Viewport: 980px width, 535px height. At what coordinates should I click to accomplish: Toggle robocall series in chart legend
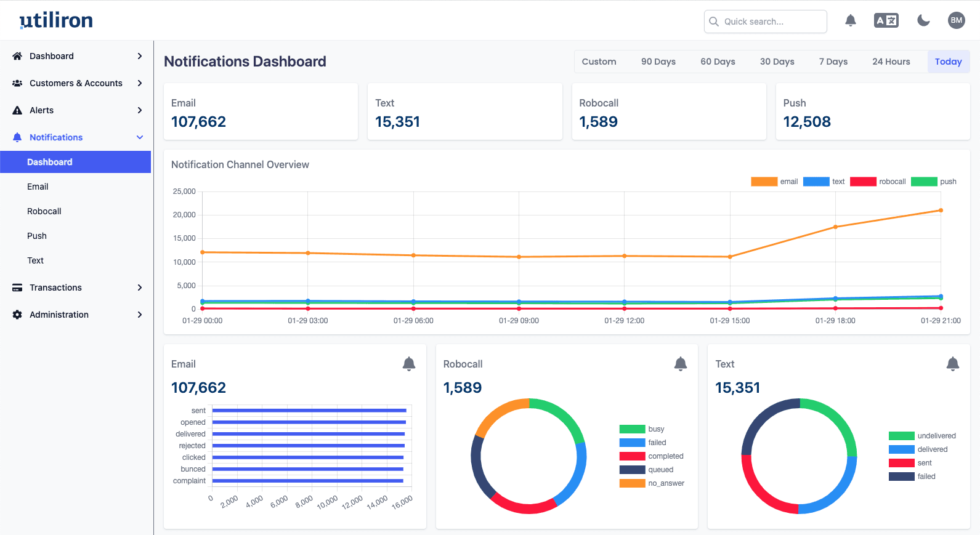(x=878, y=182)
